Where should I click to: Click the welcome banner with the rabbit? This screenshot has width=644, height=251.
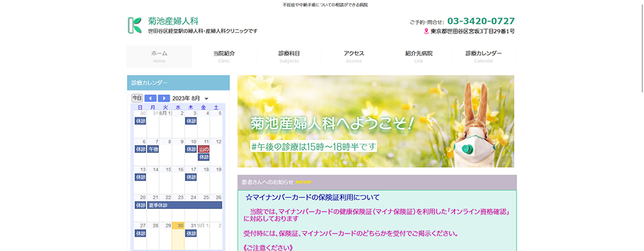tap(376, 121)
